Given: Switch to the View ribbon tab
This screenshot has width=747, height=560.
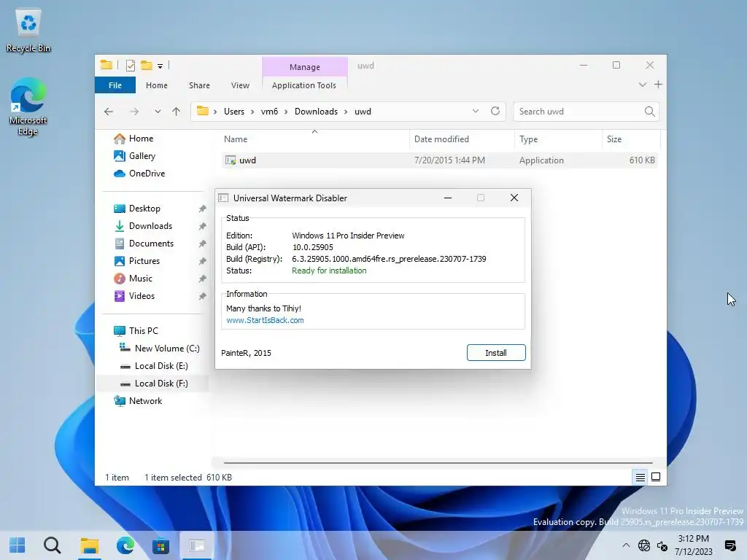Looking at the screenshot, I should pos(240,85).
